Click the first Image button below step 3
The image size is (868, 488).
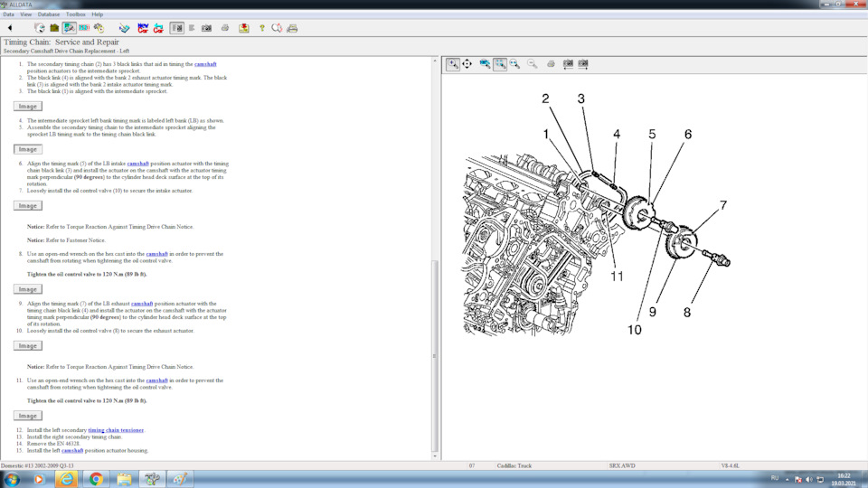click(x=27, y=107)
